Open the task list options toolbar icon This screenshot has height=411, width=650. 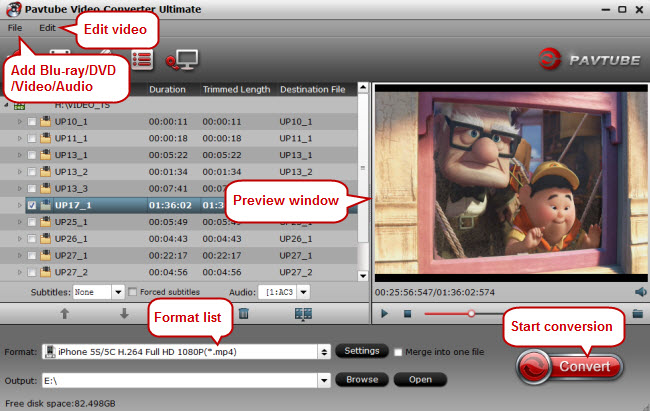click(142, 60)
